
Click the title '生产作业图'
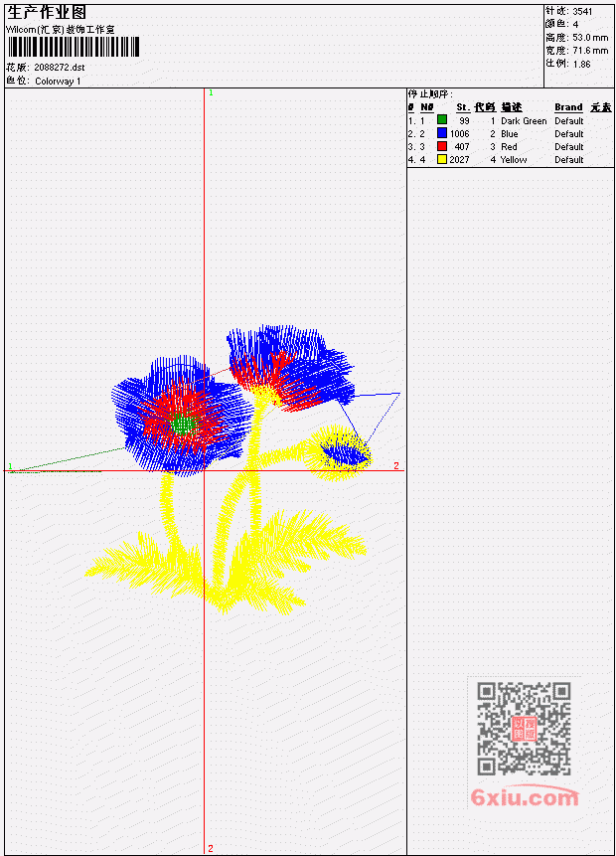(x=47, y=12)
